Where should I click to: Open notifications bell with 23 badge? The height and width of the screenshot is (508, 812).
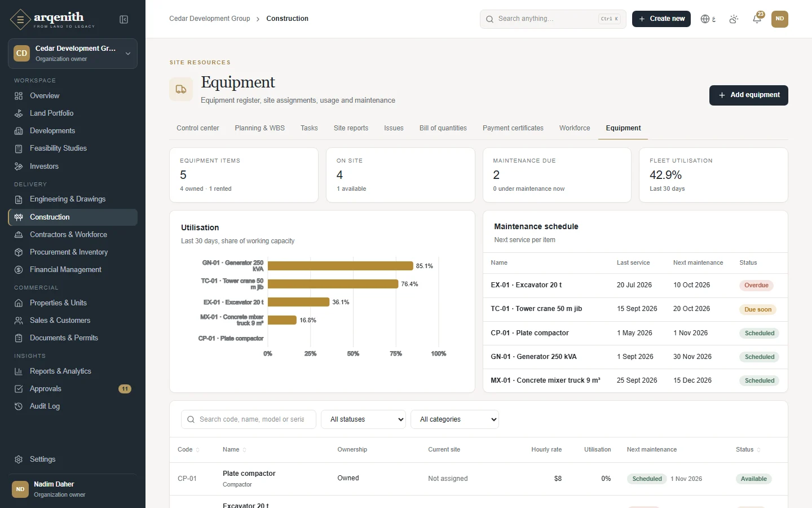tap(757, 19)
